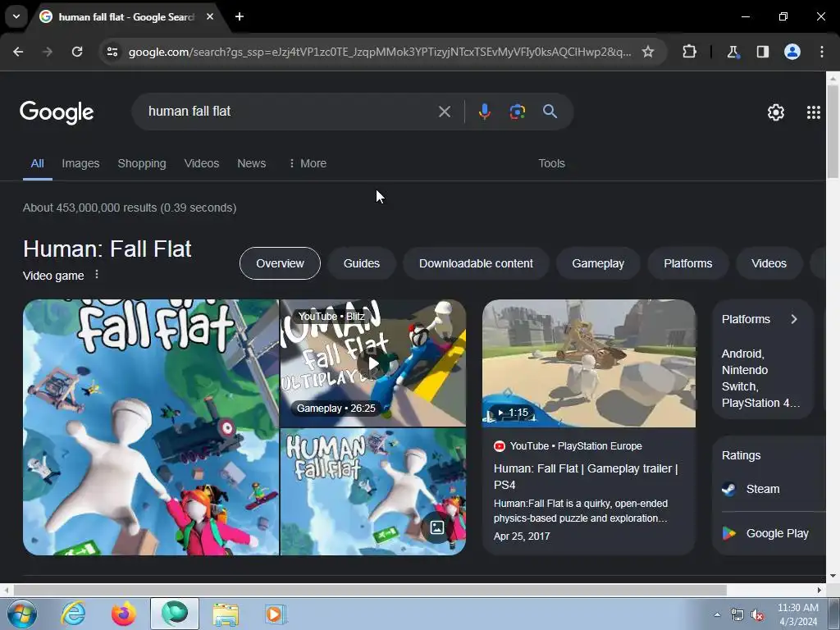840x630 pixels.
Task: Open the media player taskbar icon
Action: (x=276, y=614)
